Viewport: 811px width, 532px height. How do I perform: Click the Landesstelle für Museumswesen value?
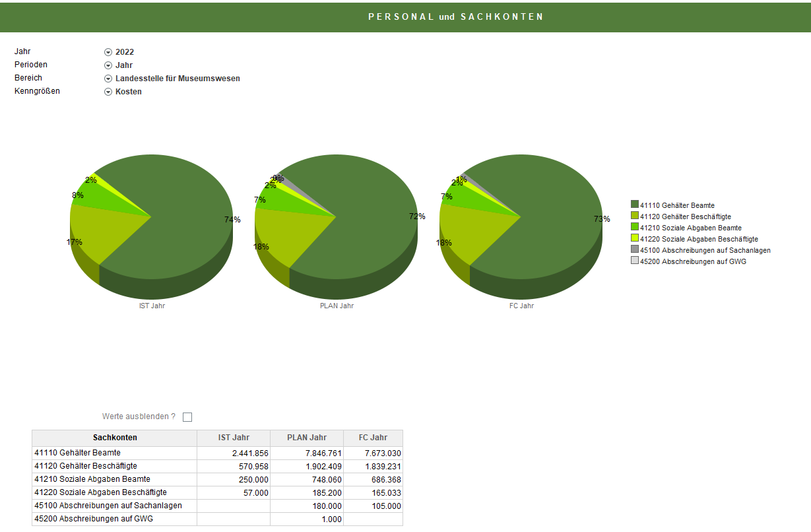point(178,79)
